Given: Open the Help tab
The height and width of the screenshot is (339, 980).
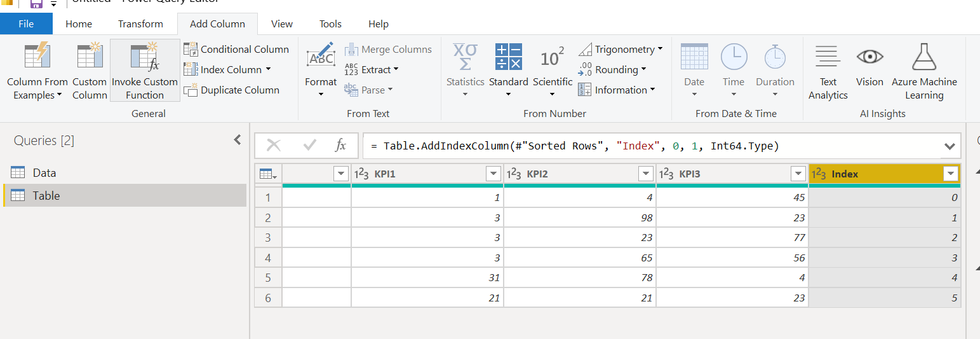Looking at the screenshot, I should 379,24.
